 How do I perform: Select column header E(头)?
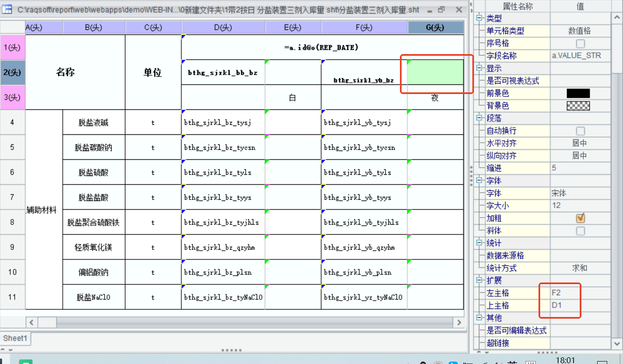click(293, 27)
